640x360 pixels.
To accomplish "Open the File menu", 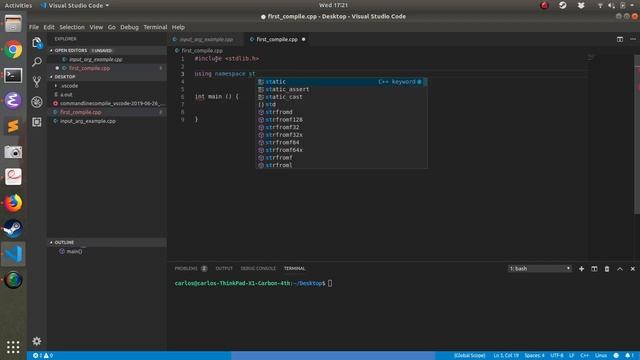I will (34, 27).
